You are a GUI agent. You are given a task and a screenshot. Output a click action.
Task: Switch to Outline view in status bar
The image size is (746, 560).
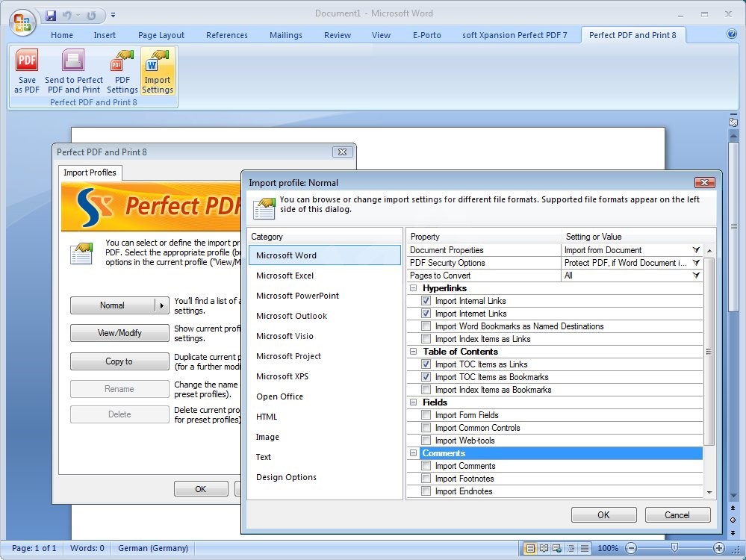[571, 548]
